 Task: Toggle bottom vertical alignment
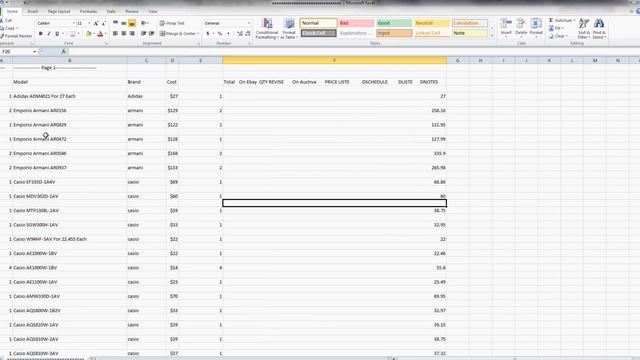[x=132, y=23]
